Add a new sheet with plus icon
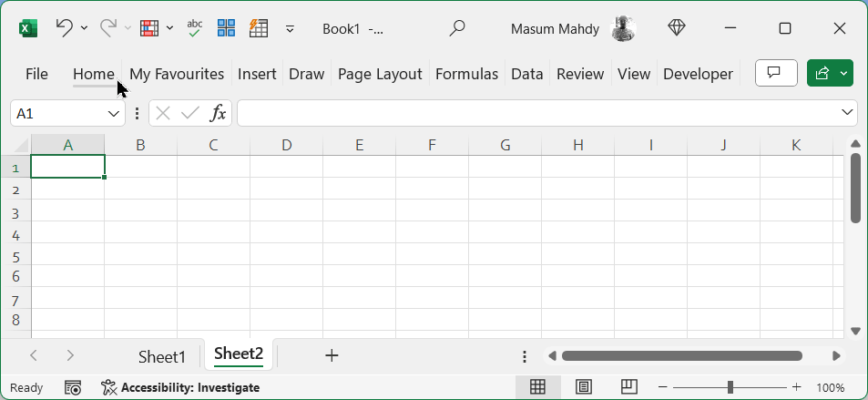868x400 pixels. tap(332, 355)
